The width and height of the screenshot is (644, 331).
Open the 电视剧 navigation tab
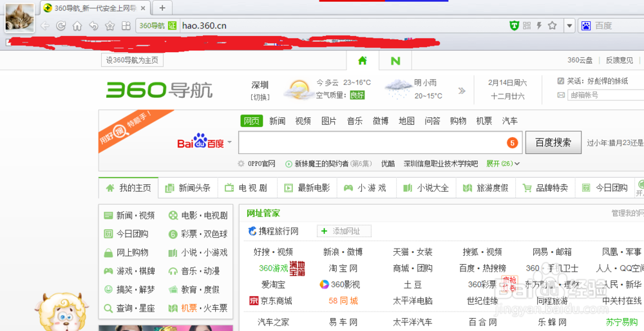click(248, 187)
